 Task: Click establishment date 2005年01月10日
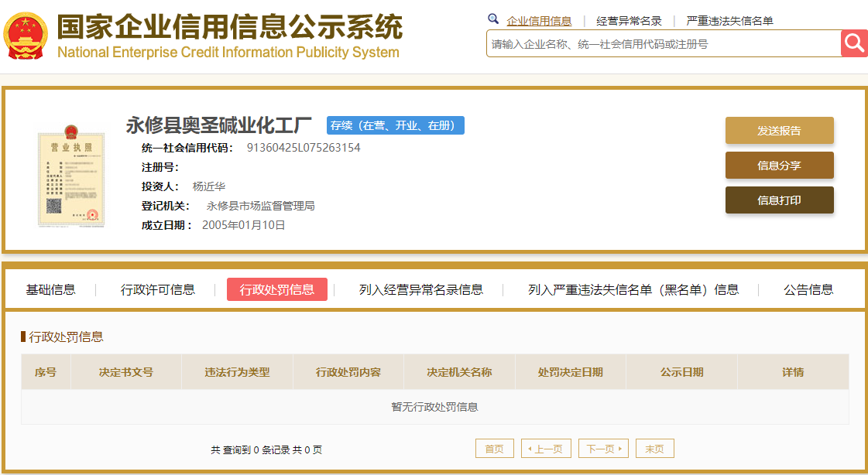244,225
